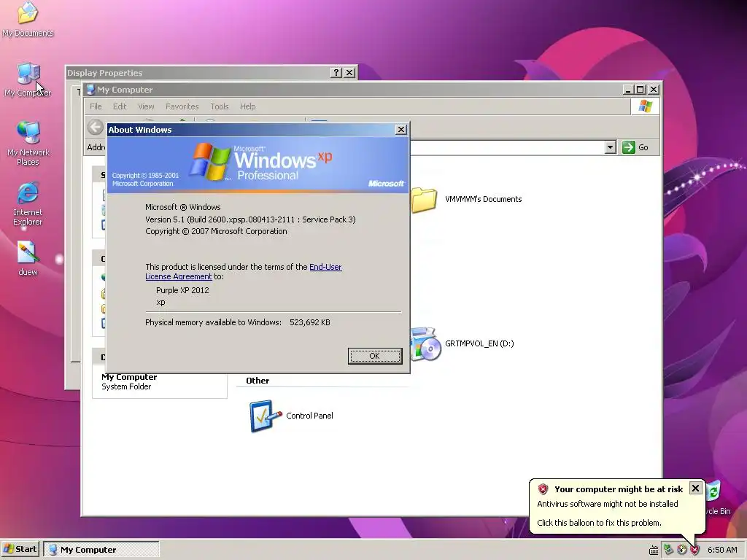Expand the address bar dropdown arrow
The width and height of the screenshot is (747, 560).
click(x=611, y=147)
